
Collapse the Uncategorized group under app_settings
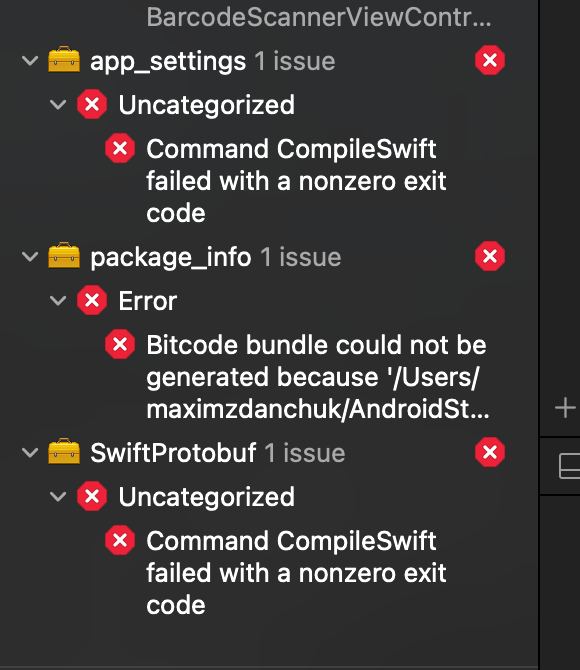pyautogui.click(x=58, y=104)
